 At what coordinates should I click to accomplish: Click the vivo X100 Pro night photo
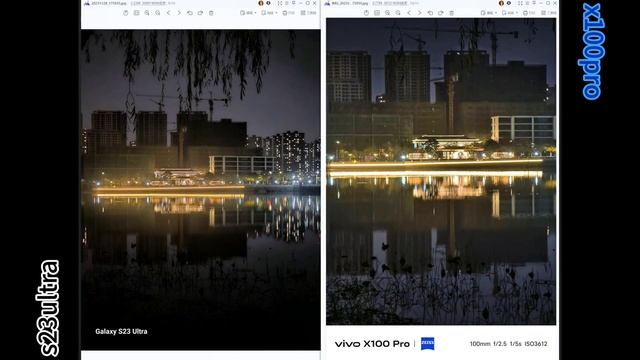click(441, 171)
